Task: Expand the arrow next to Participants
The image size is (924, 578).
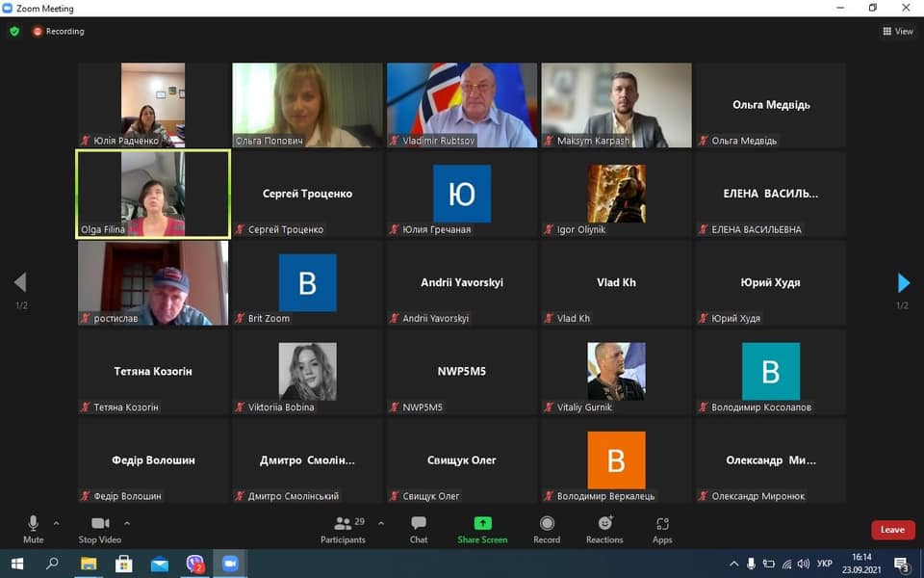Action: (381, 523)
